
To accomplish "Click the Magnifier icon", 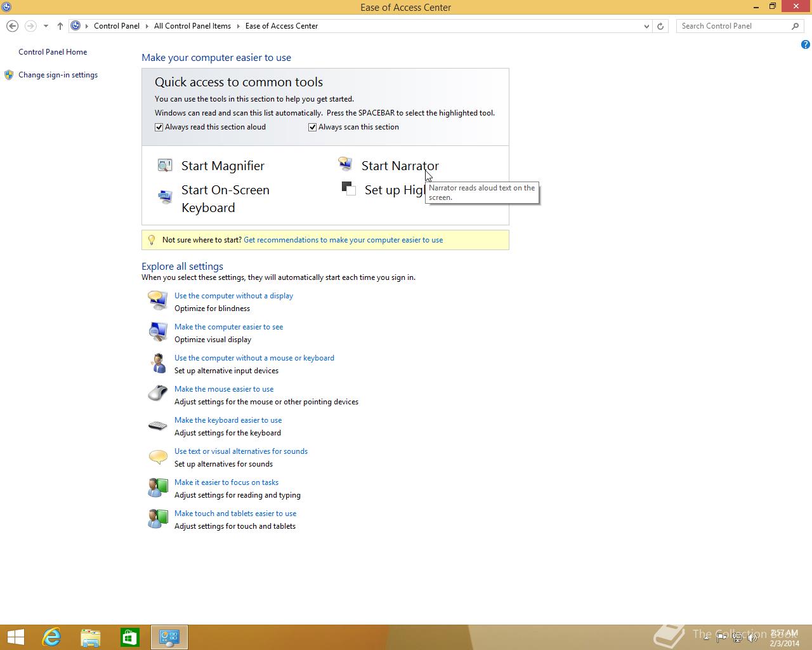I will click(x=165, y=166).
